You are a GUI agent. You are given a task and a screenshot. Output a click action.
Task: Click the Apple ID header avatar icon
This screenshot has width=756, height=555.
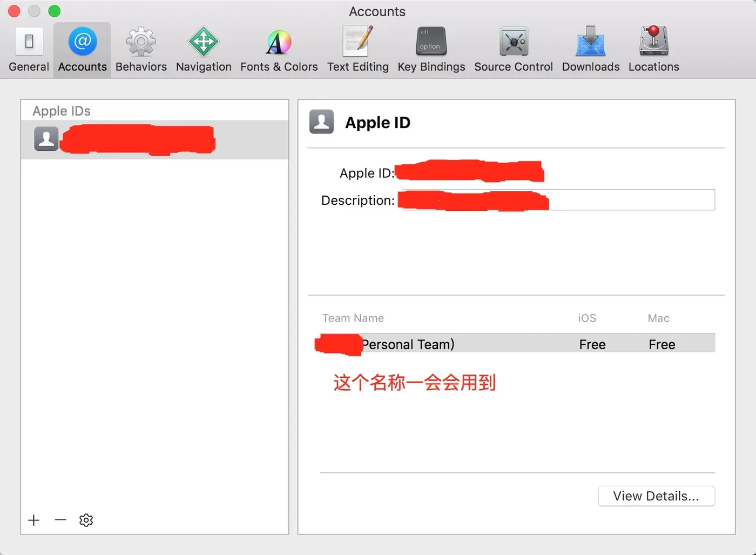point(321,122)
